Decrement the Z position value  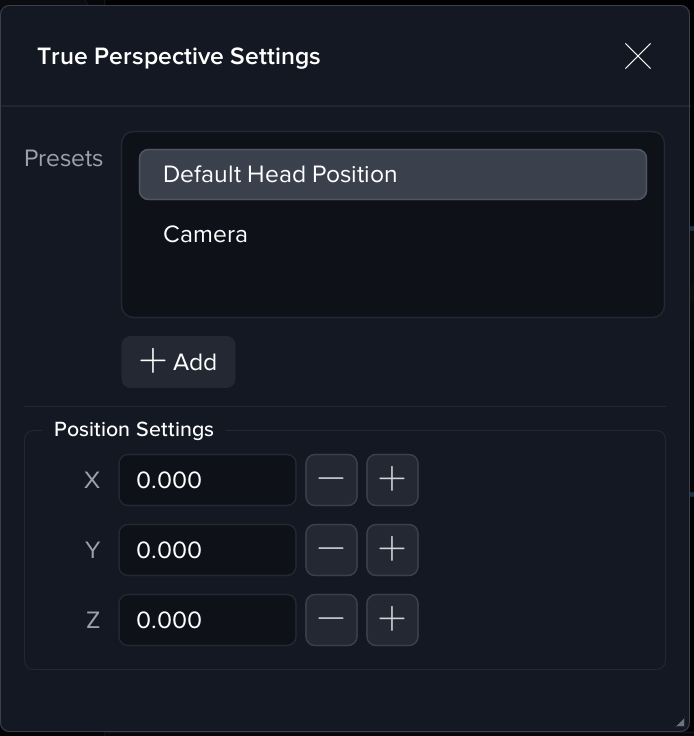[x=331, y=620]
